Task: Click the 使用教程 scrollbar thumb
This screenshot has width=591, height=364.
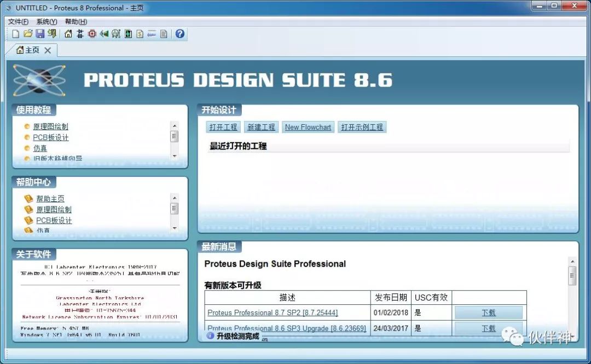Action: point(174,136)
